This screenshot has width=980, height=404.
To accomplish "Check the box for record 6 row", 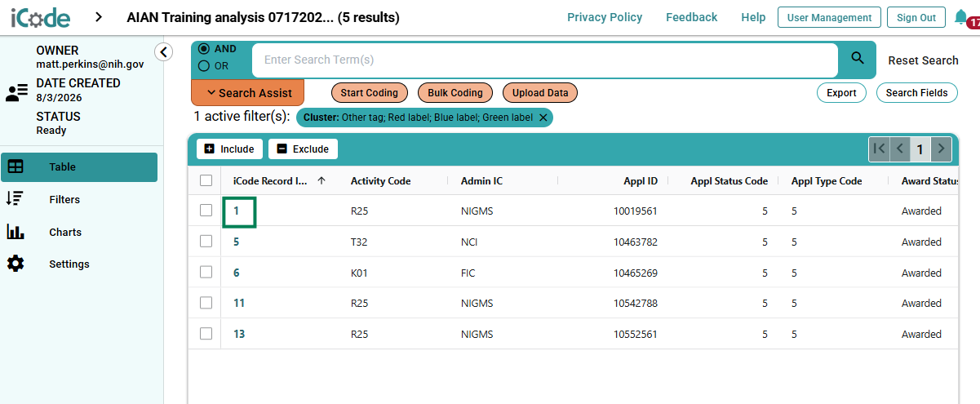I will [x=206, y=273].
